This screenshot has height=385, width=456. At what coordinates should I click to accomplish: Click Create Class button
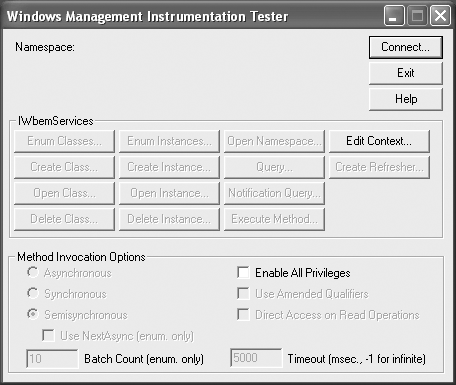click(64, 167)
